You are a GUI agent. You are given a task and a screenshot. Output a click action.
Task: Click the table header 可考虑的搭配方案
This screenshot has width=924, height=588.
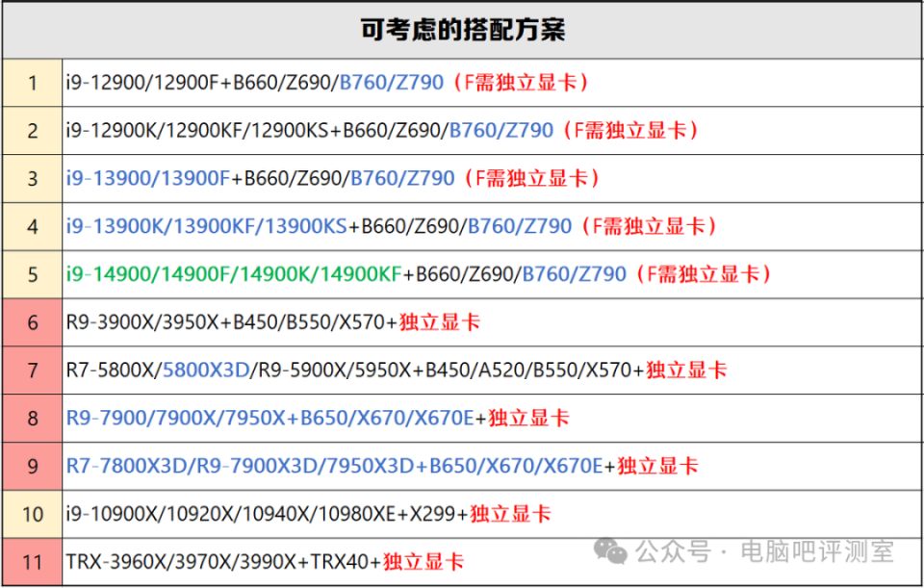click(463, 30)
